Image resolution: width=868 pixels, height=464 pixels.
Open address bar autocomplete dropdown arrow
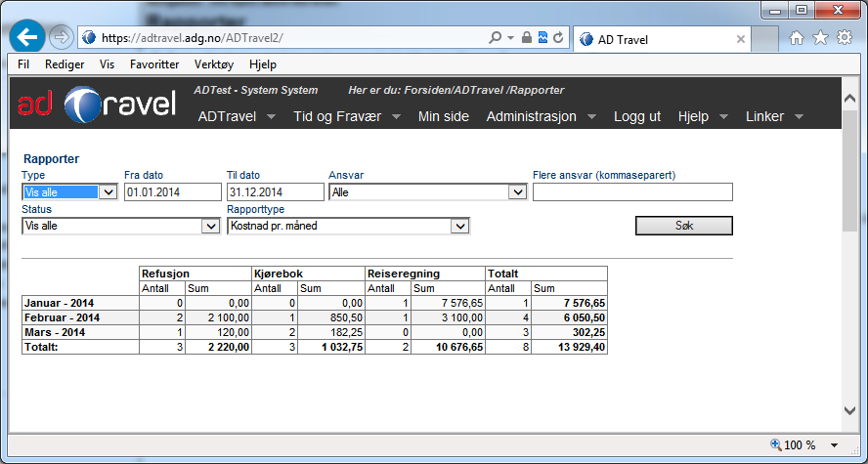pyautogui.click(x=510, y=38)
